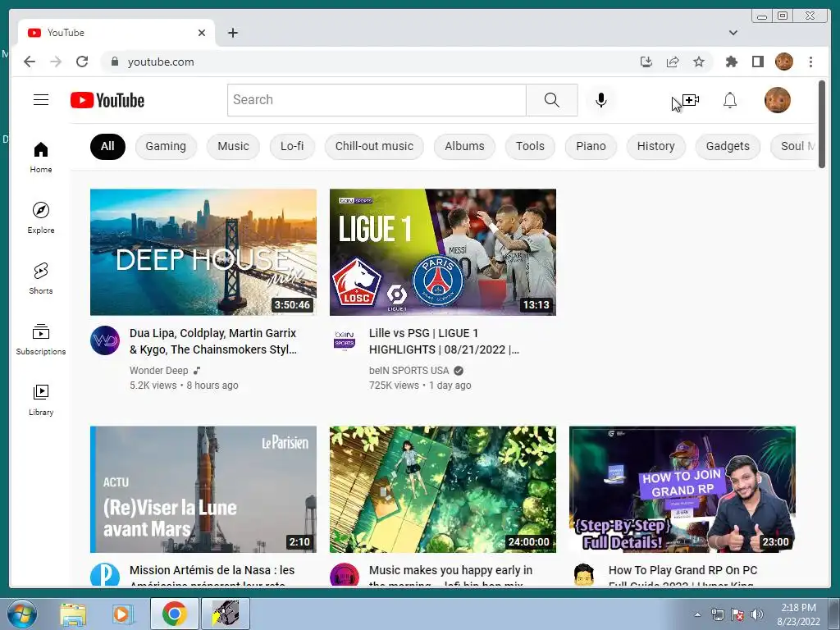The height and width of the screenshot is (630, 840).
Task: Open Chrome extensions puzzle icon
Action: [731, 62]
